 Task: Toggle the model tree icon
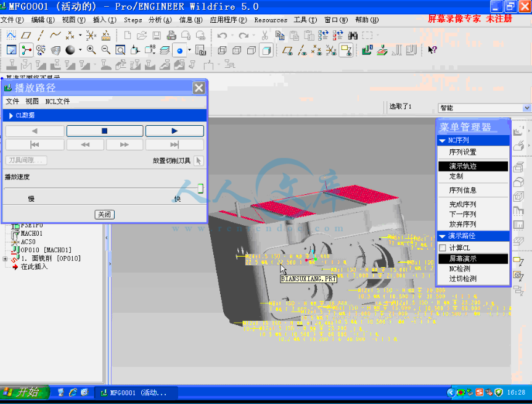pyautogui.click(x=26, y=50)
